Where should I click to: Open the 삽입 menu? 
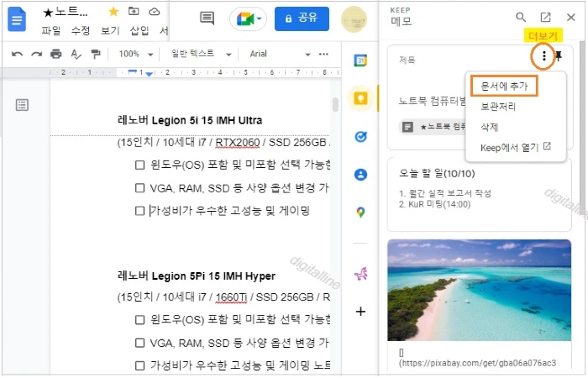point(139,31)
